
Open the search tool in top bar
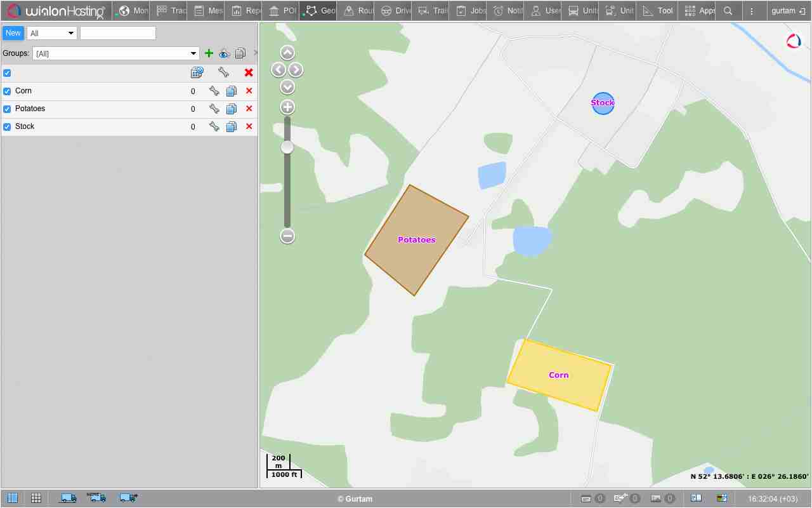point(728,11)
